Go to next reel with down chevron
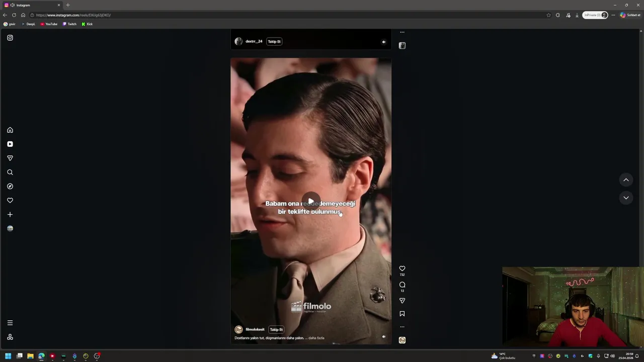The image size is (644, 362). pyautogui.click(x=626, y=198)
